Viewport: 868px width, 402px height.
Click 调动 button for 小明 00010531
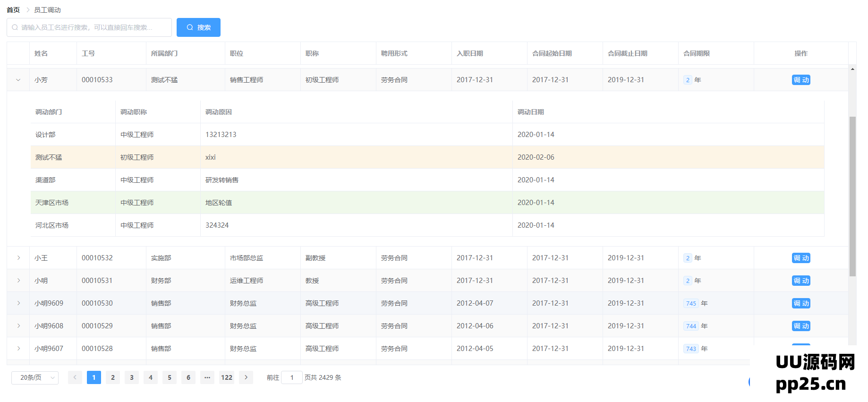[801, 281]
